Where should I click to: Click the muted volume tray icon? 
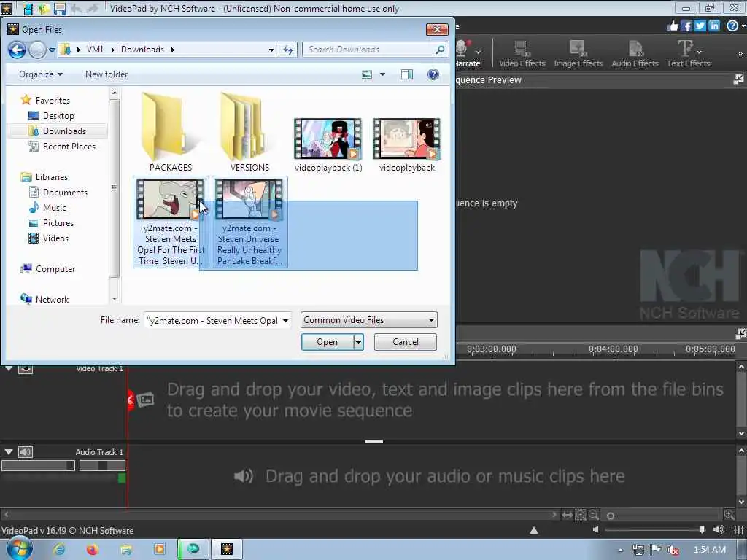pyautogui.click(x=673, y=550)
